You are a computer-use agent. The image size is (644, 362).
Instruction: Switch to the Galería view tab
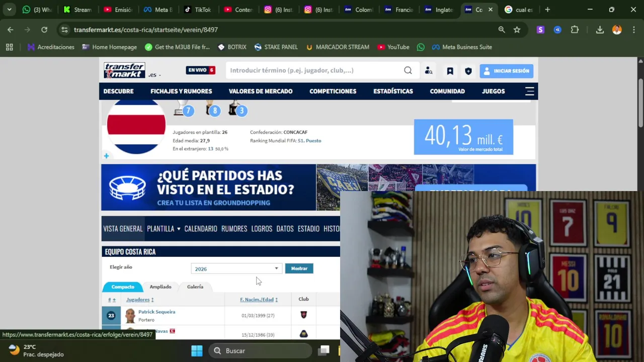195,287
